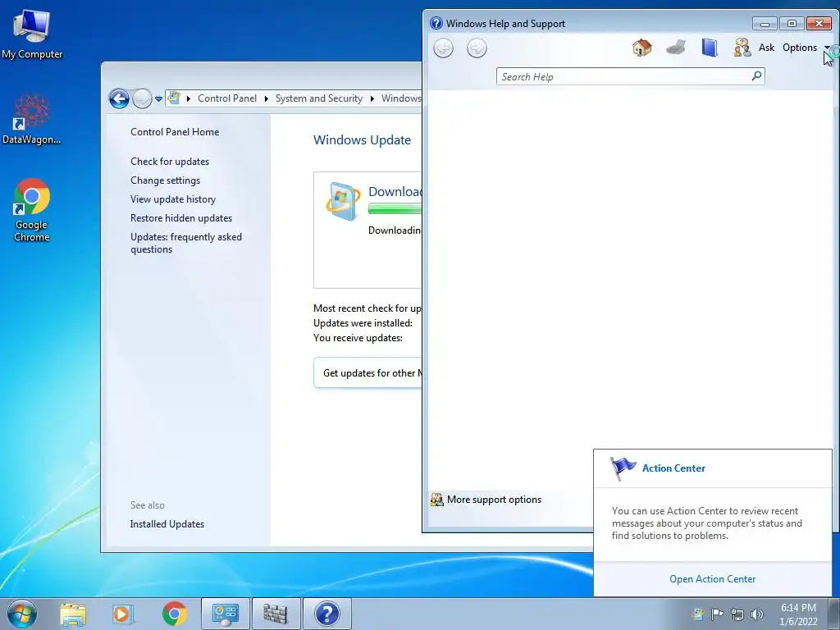Switch to Control Panel taskbar button
Viewport: 840px width, 630px height.
(x=226, y=614)
